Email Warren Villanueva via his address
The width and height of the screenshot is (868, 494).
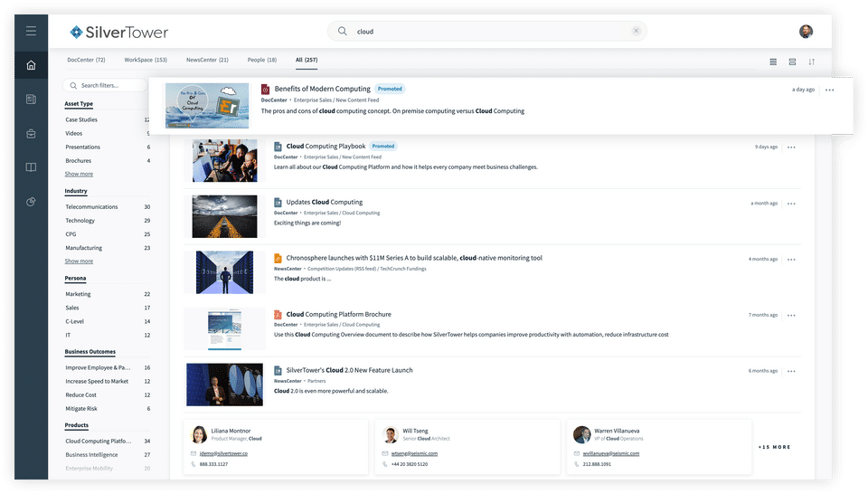tap(610, 453)
